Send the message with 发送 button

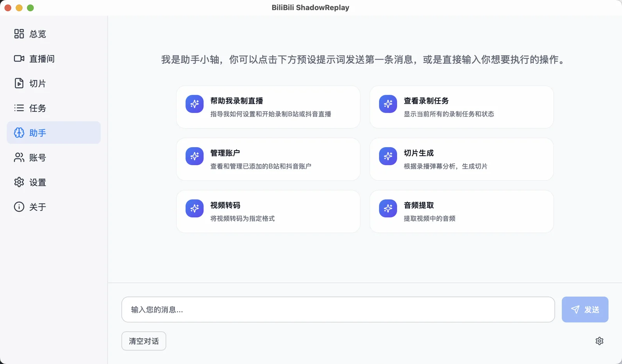coord(585,310)
